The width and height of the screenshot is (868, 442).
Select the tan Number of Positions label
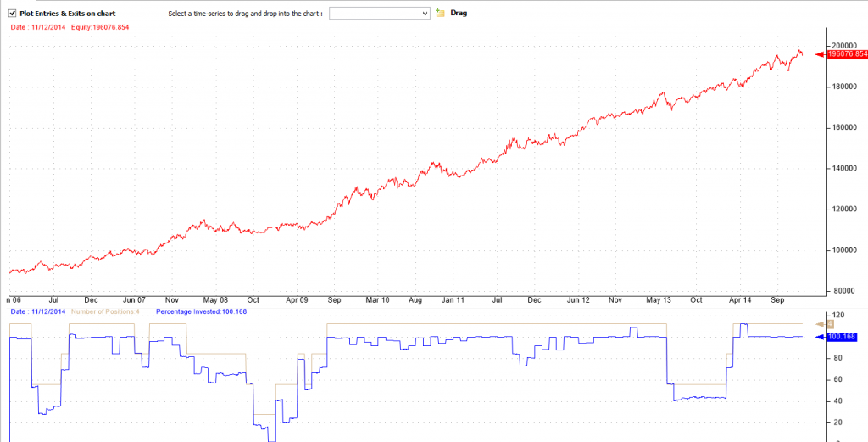(106, 312)
